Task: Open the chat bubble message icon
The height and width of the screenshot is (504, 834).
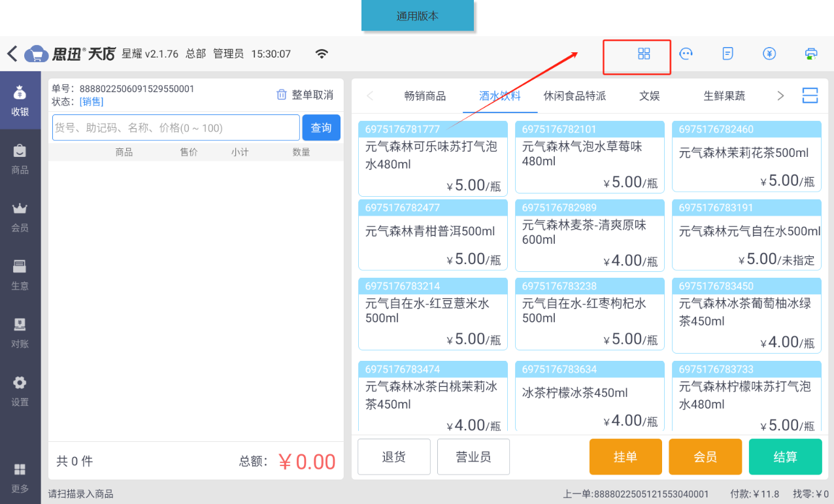Action: 686,54
